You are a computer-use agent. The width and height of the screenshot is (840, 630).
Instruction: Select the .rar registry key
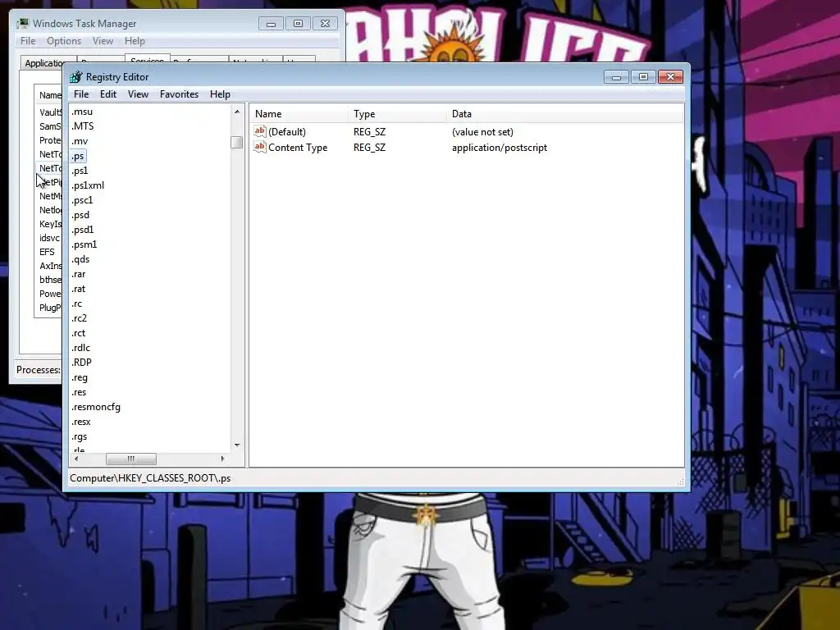(x=79, y=274)
